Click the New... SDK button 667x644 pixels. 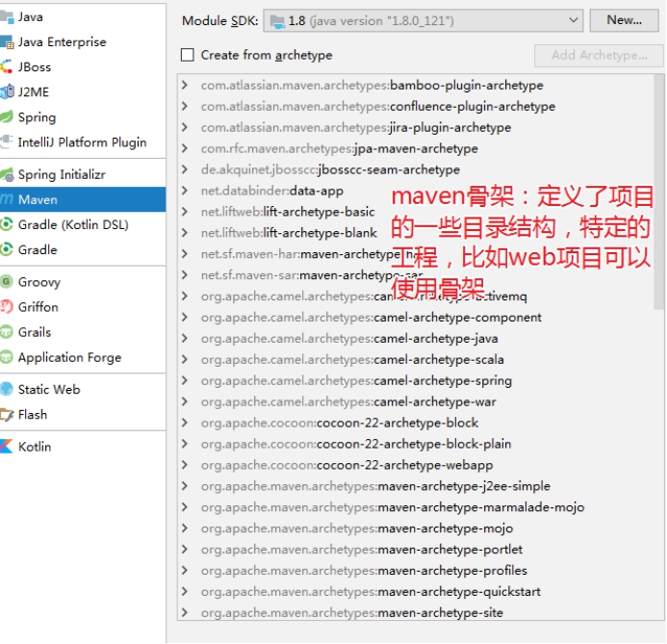tap(624, 20)
